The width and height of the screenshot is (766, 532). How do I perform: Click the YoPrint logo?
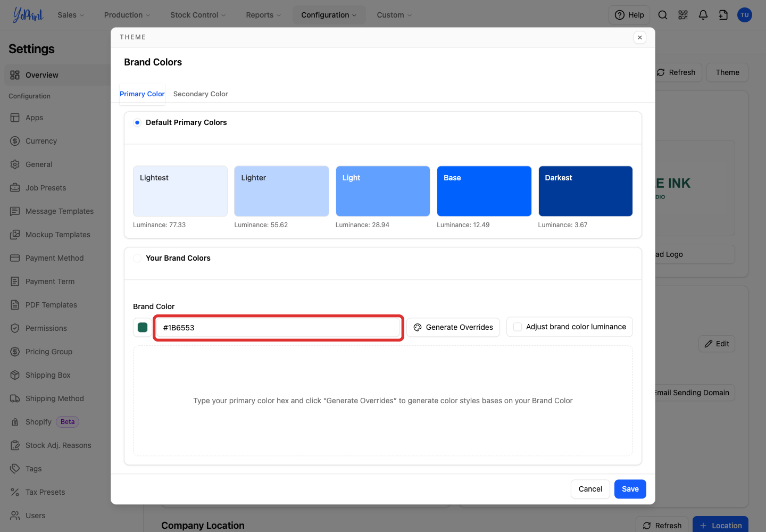tap(28, 15)
